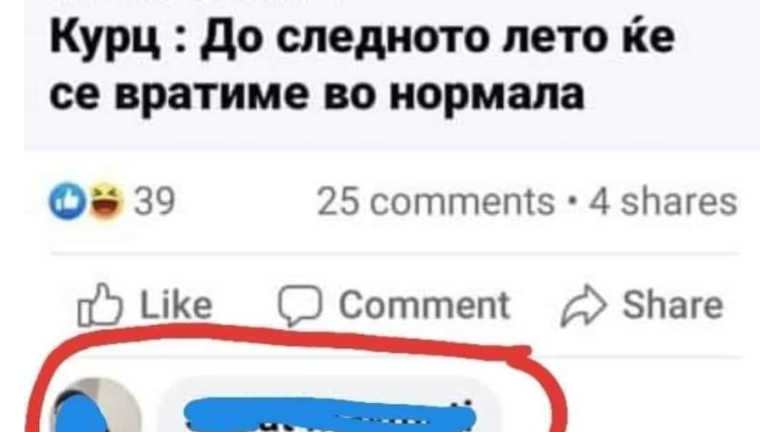Open the commenter's profile picture

point(97,405)
